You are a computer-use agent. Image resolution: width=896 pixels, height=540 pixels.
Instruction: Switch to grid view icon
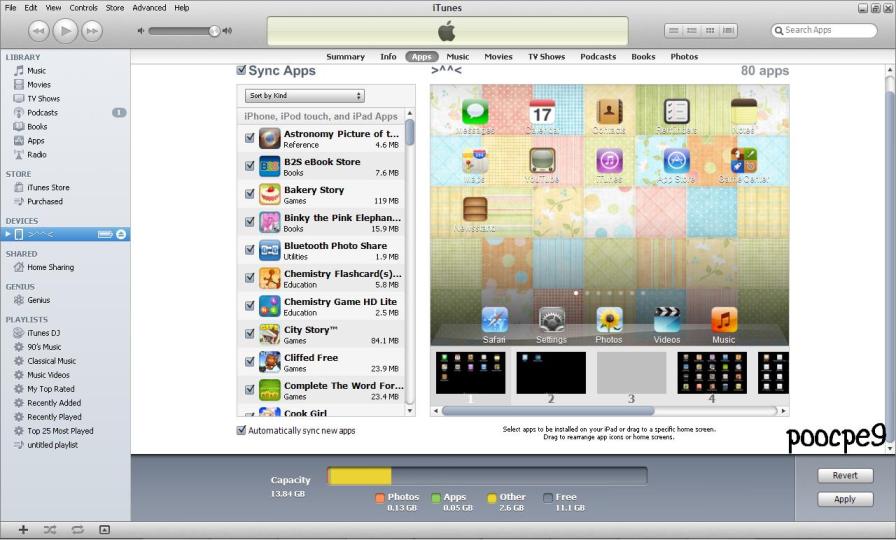(x=710, y=30)
